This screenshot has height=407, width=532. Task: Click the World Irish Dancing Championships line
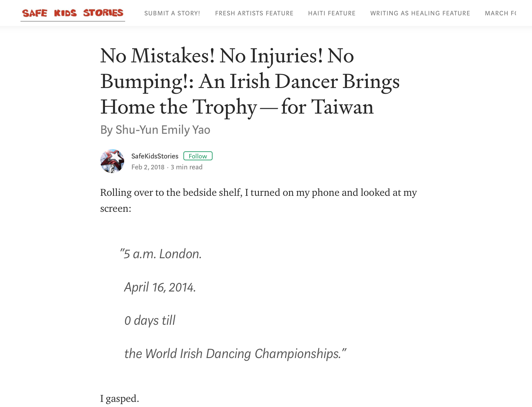coord(236,354)
